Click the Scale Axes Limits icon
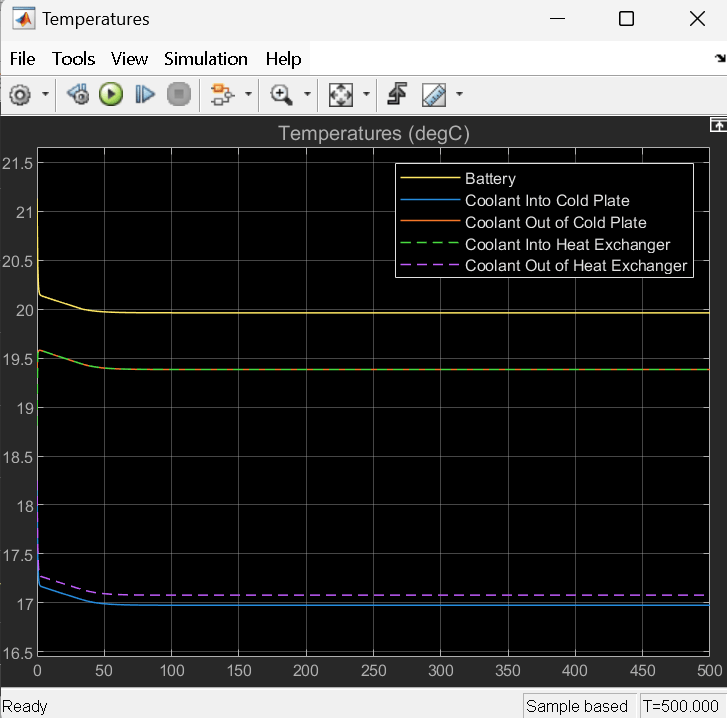 tap(341, 95)
